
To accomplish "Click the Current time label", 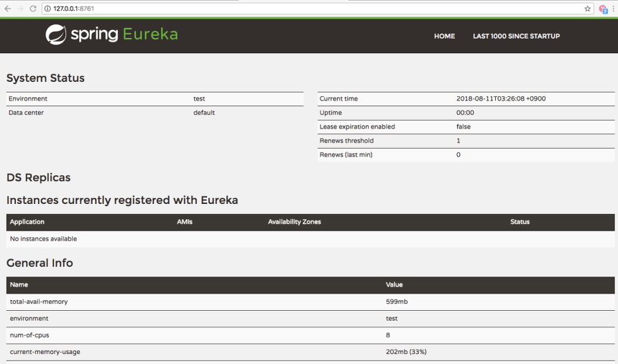I will pyautogui.click(x=338, y=99).
